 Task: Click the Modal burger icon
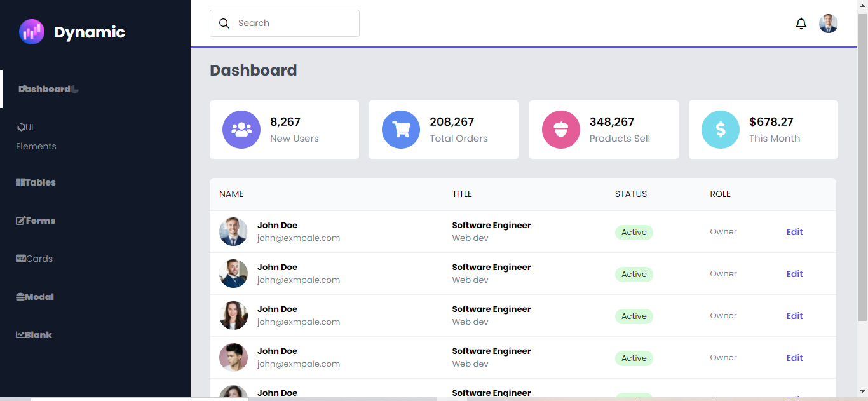point(20,297)
